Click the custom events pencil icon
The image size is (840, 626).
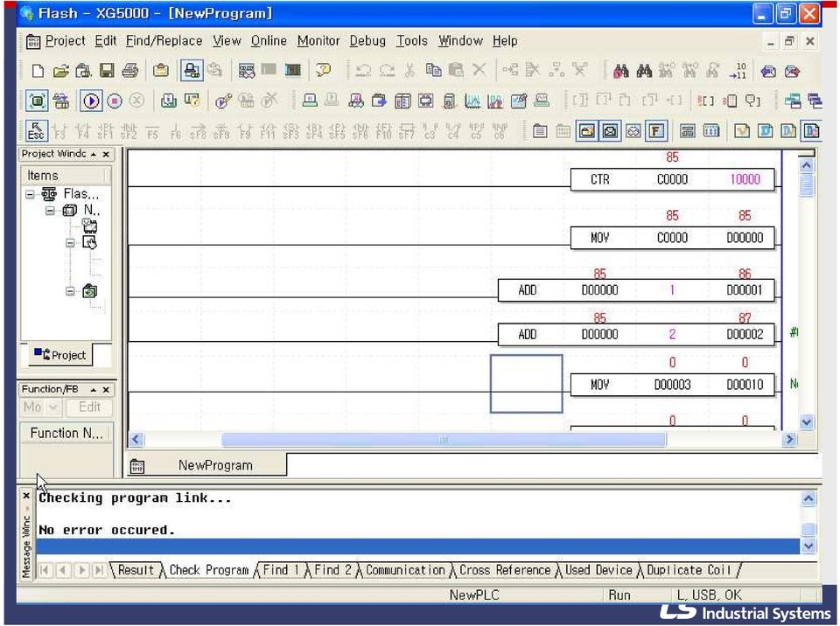[519, 101]
